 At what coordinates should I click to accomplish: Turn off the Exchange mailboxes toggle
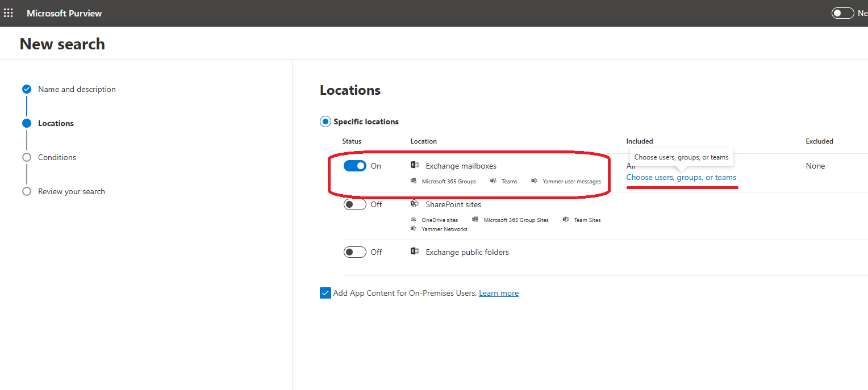[x=355, y=166]
